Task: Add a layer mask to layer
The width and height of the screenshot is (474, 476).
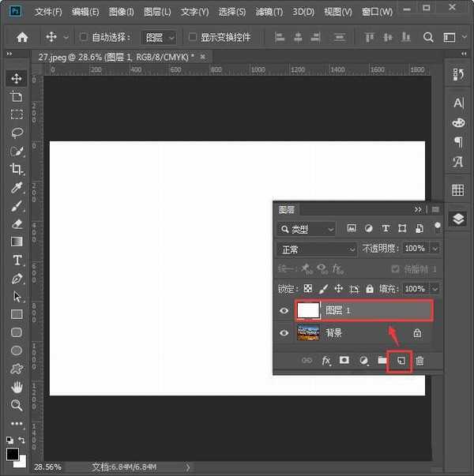Action: pos(344,361)
